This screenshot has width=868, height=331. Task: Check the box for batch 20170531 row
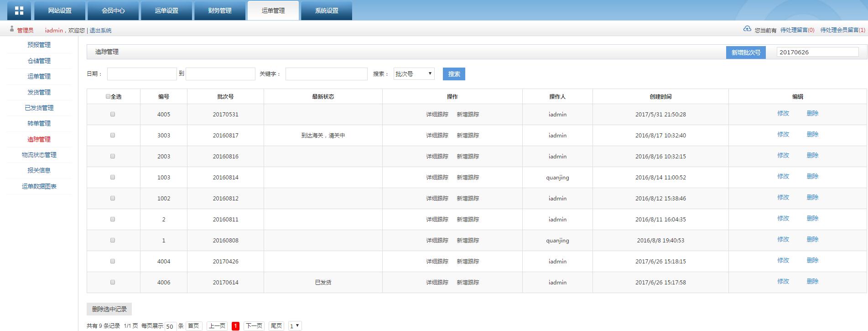click(x=113, y=114)
